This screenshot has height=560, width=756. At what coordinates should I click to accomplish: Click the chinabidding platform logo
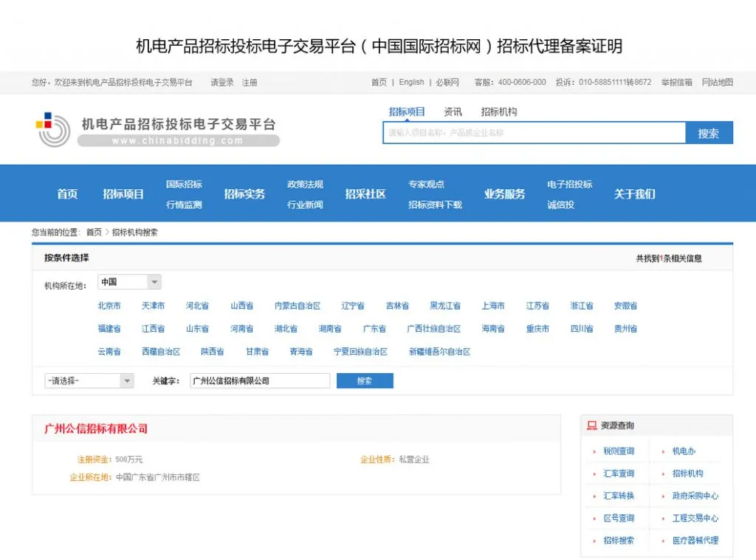pos(158,129)
